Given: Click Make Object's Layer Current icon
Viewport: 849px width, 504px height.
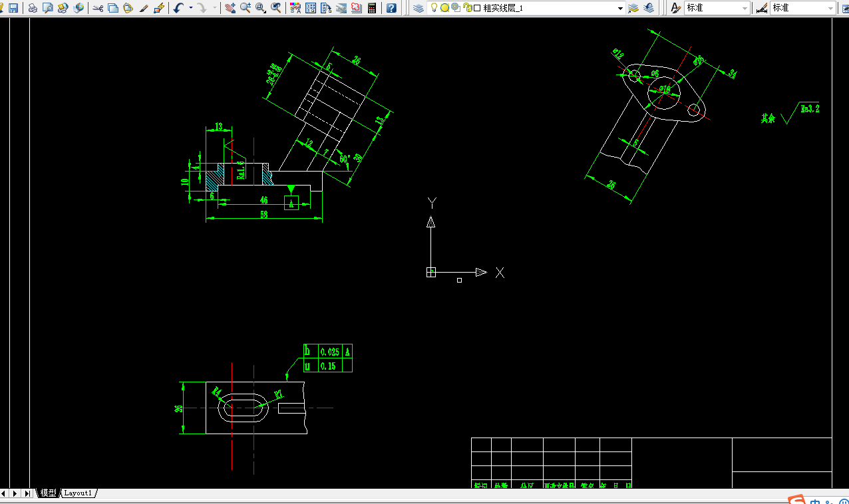Looking at the screenshot, I should point(633,8).
